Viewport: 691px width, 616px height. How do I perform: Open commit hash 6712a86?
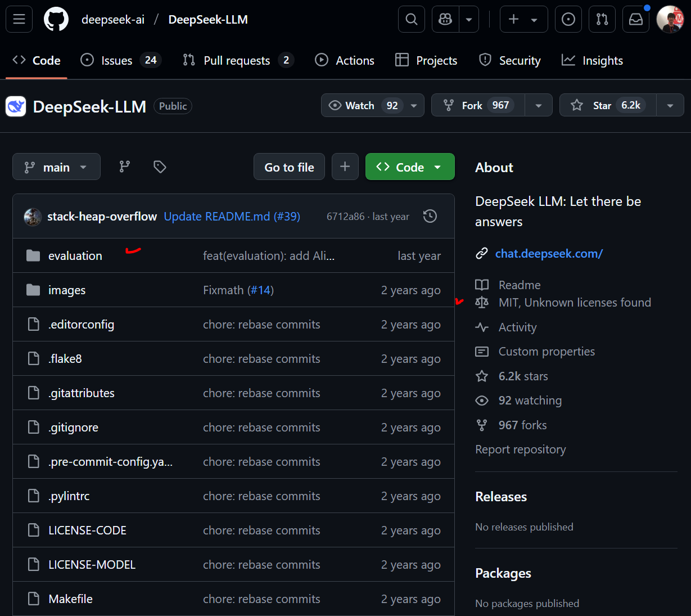tap(345, 217)
